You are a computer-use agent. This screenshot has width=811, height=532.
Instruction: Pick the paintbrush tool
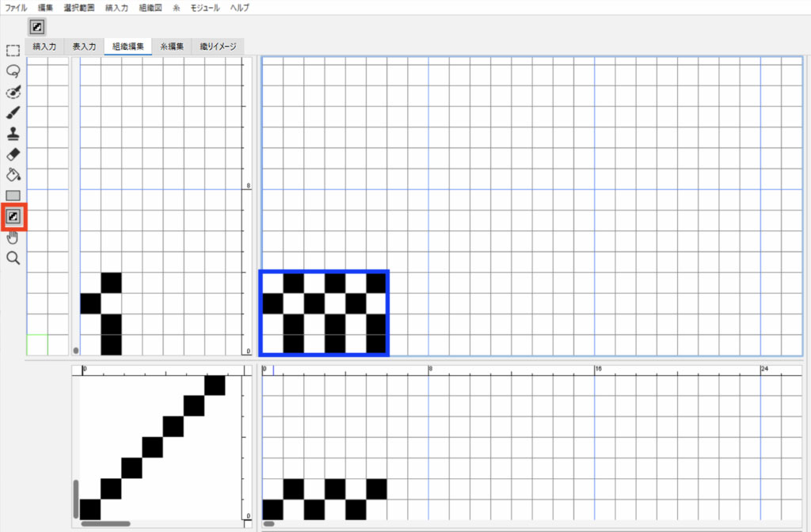[x=13, y=112]
